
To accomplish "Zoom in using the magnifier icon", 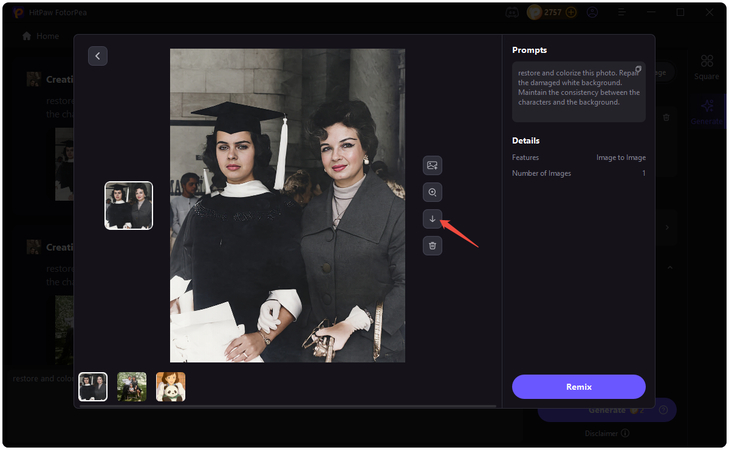I will point(432,192).
